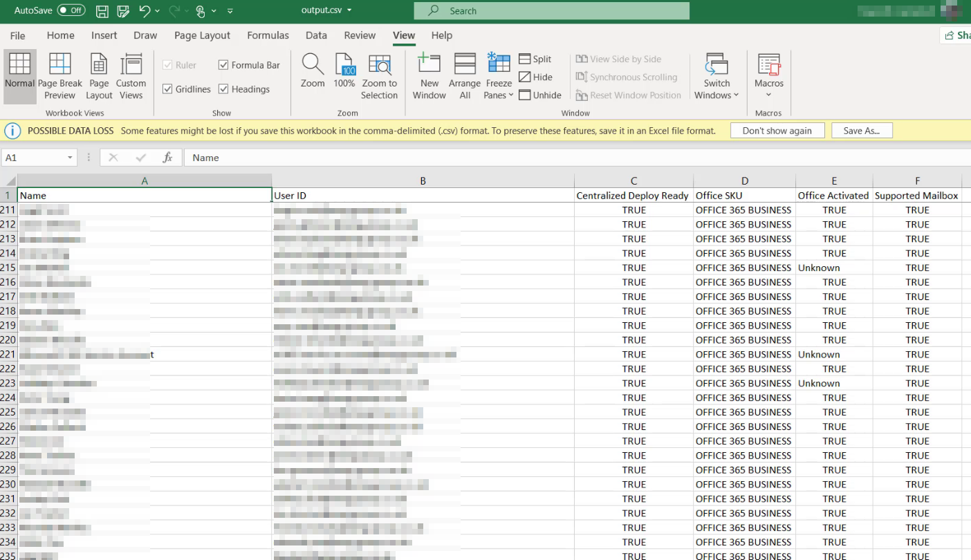
Task: Click the Unknown cell in row 223
Action: tap(834, 384)
